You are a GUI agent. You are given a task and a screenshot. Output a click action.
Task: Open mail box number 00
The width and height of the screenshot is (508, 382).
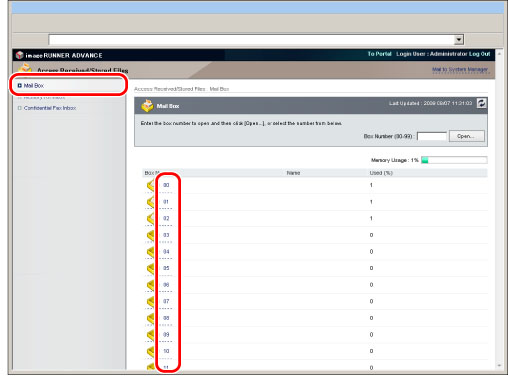click(x=166, y=185)
